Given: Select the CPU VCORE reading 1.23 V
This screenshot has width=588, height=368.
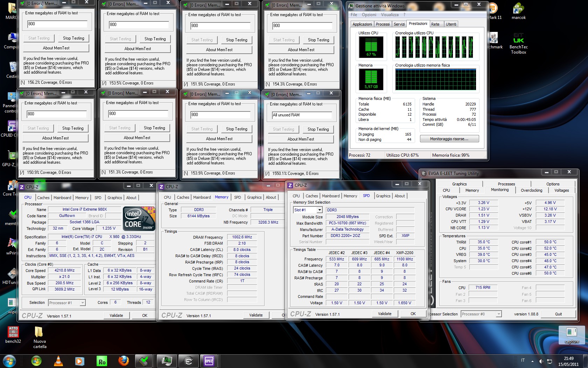Looking at the screenshot, I should click(x=484, y=209).
